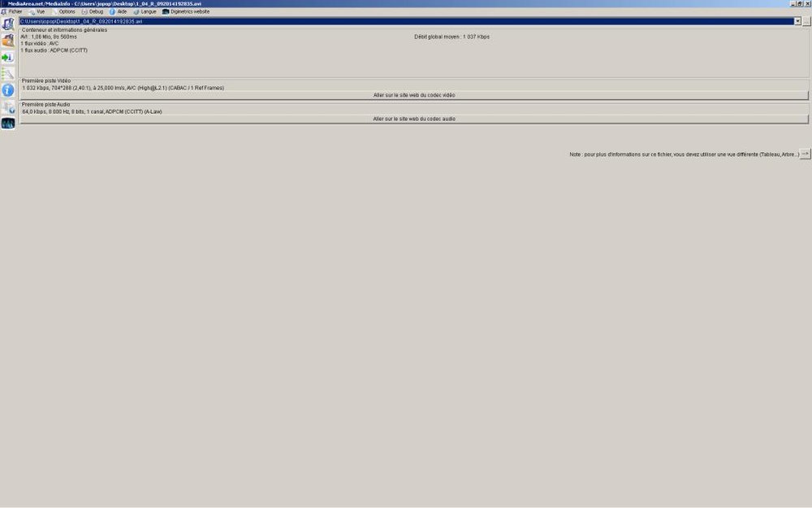Open the Aide menu

118,11
